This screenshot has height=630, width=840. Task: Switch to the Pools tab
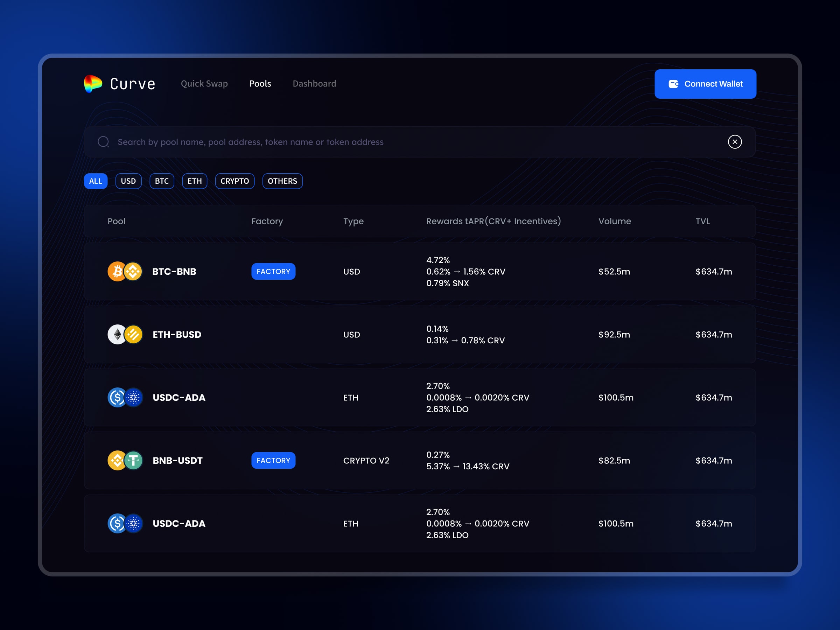coord(260,84)
